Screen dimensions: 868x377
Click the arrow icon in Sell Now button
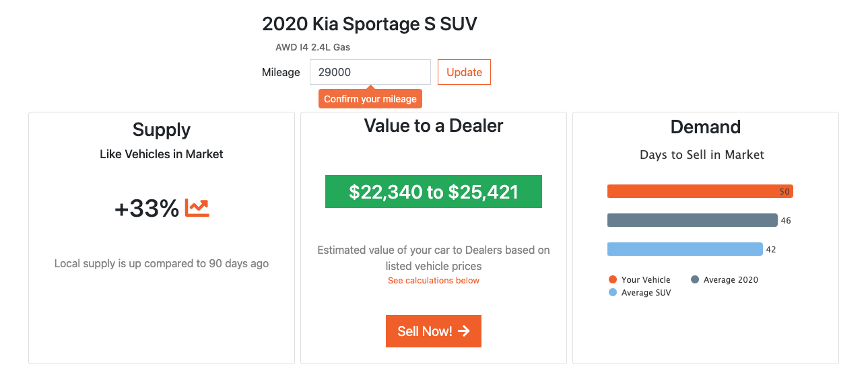[463, 331]
